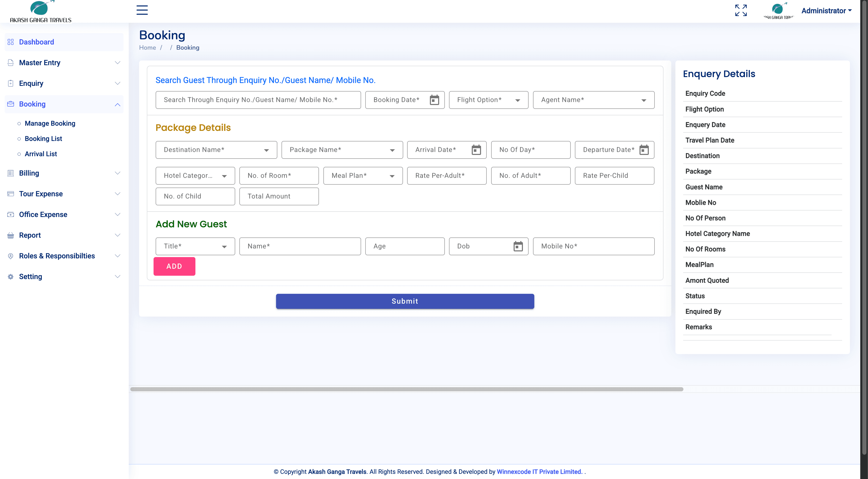Open Dob calendar picker icon
The height and width of the screenshot is (479, 868).
(x=518, y=246)
